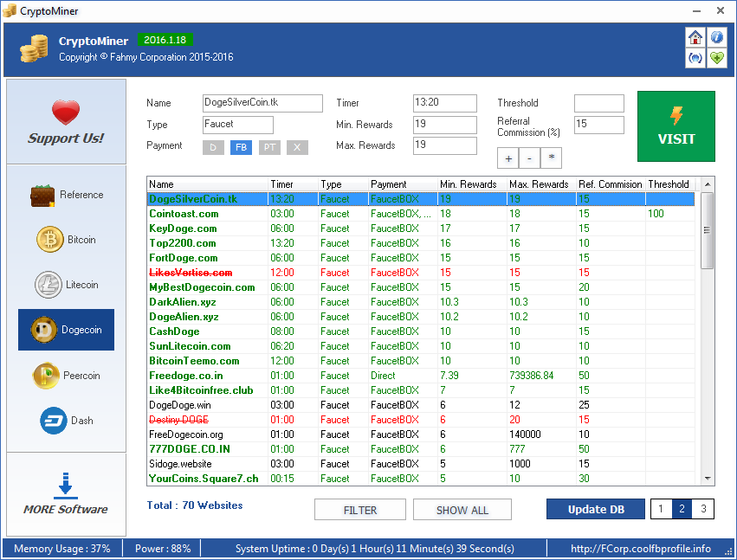Sort by Max. Rewards column header

pos(542,184)
